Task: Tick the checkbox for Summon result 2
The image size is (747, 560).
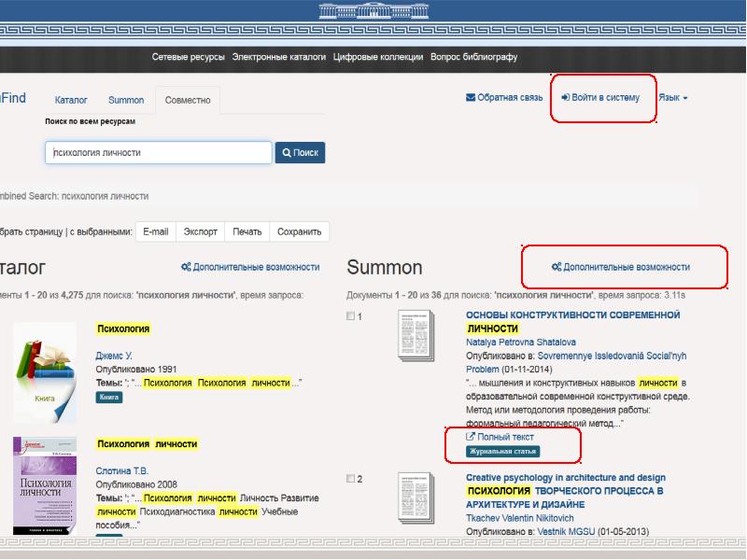Action: click(351, 479)
